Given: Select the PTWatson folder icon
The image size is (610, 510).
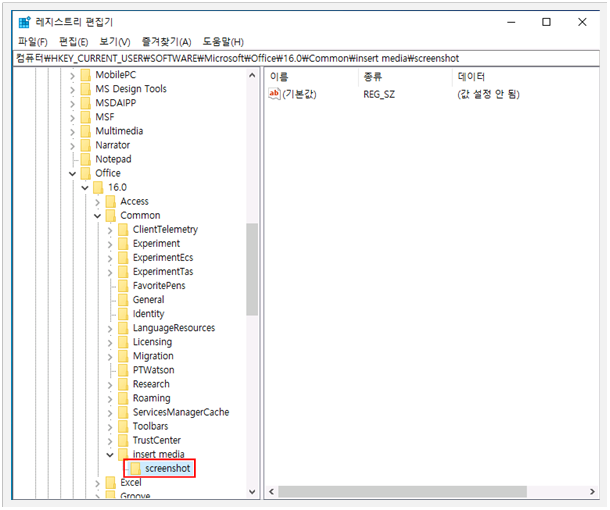Looking at the screenshot, I should tap(123, 370).
